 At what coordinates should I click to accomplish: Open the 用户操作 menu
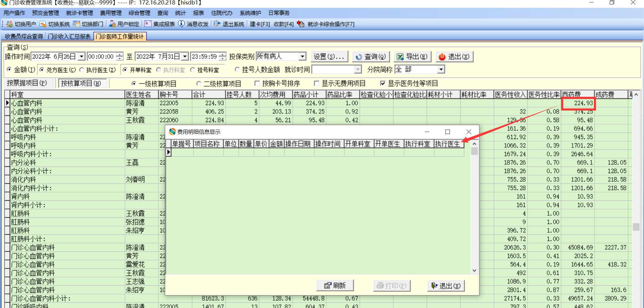pyautogui.click(x=14, y=13)
